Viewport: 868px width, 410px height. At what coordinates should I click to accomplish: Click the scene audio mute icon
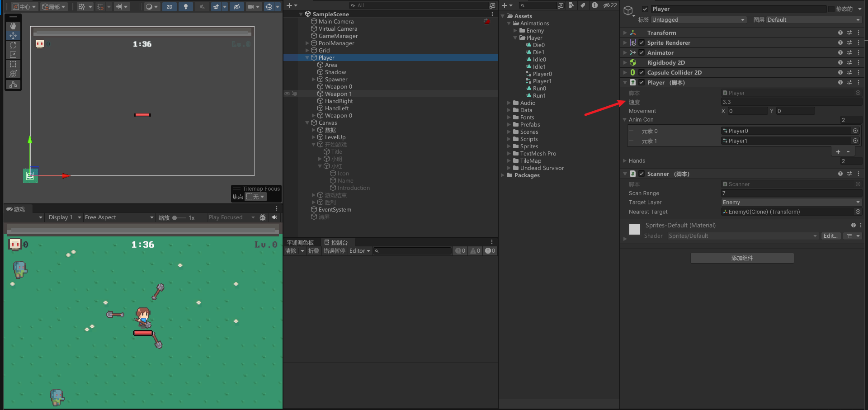coord(202,7)
